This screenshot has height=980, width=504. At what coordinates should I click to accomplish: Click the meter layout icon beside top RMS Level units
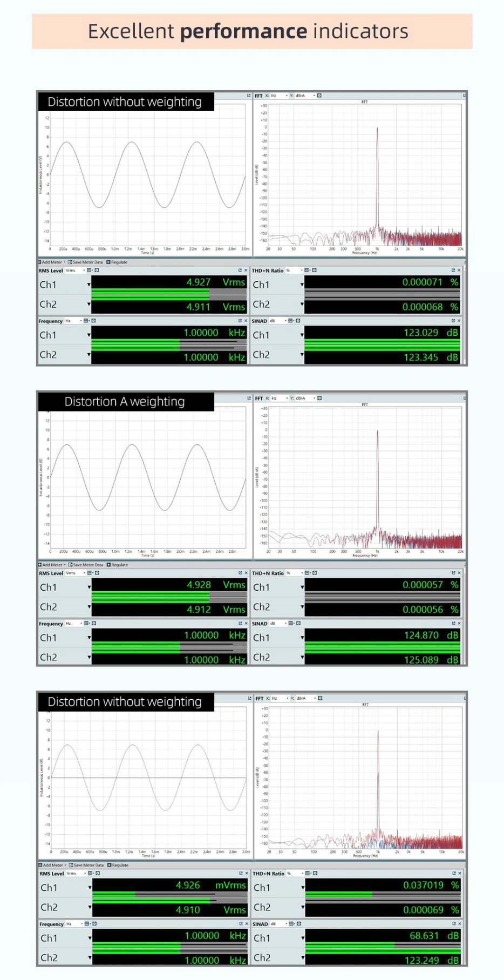pos(90,271)
